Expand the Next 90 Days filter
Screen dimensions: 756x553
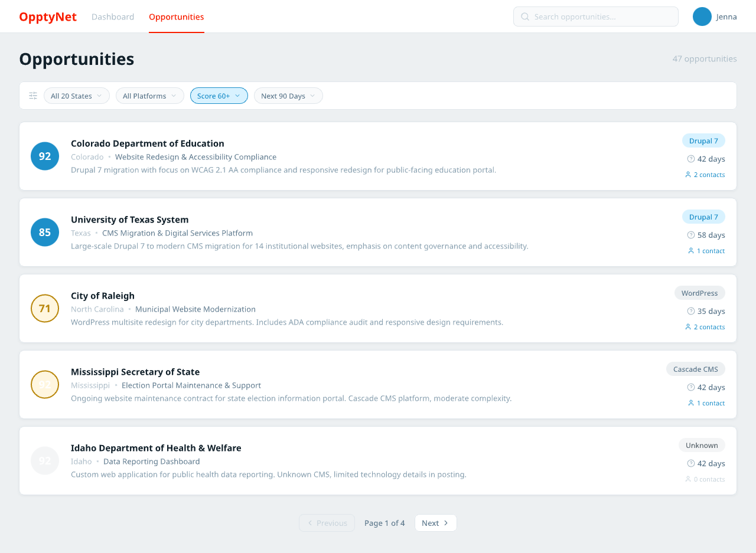(x=288, y=95)
